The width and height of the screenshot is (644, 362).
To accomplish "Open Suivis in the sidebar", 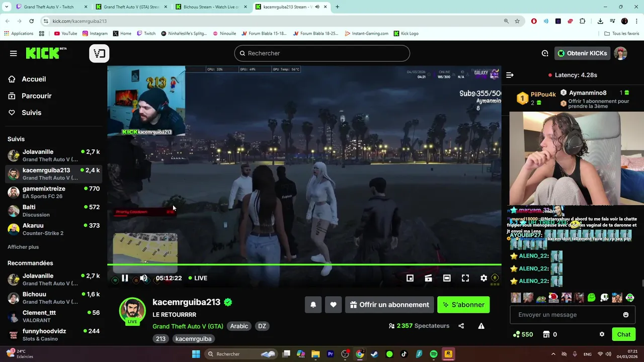I will (25, 113).
